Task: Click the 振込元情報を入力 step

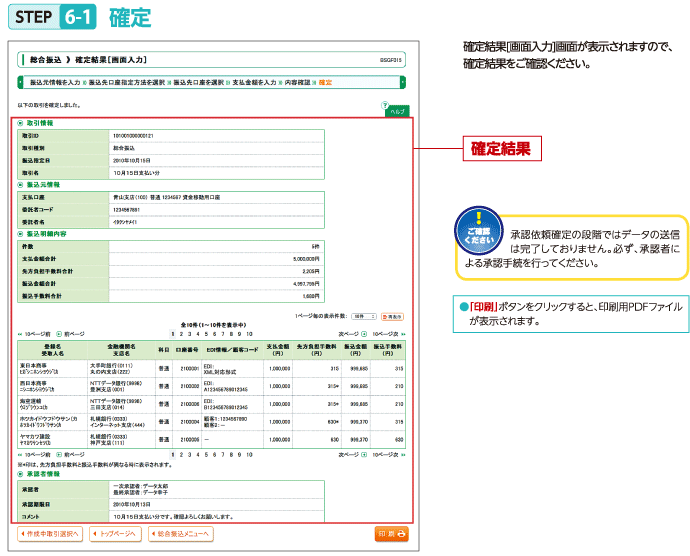Action: coord(55,82)
